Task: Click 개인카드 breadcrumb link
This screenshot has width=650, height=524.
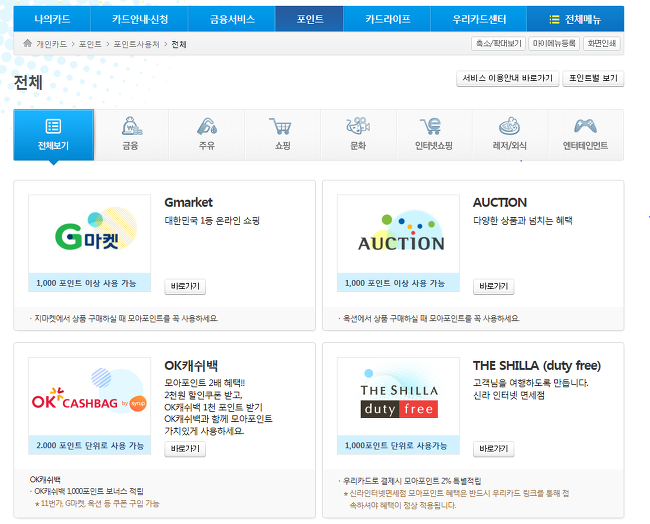Action: coord(52,44)
